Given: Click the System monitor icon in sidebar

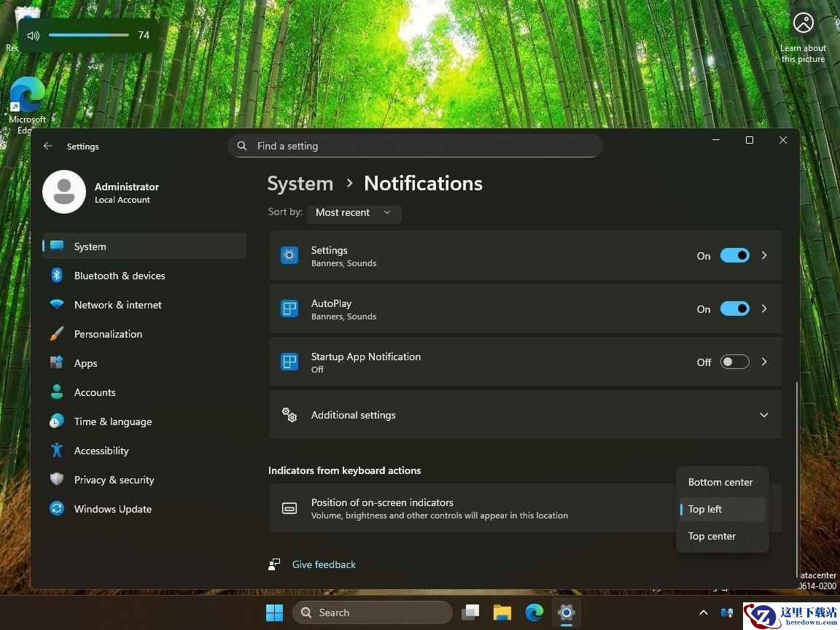Looking at the screenshot, I should (57, 246).
